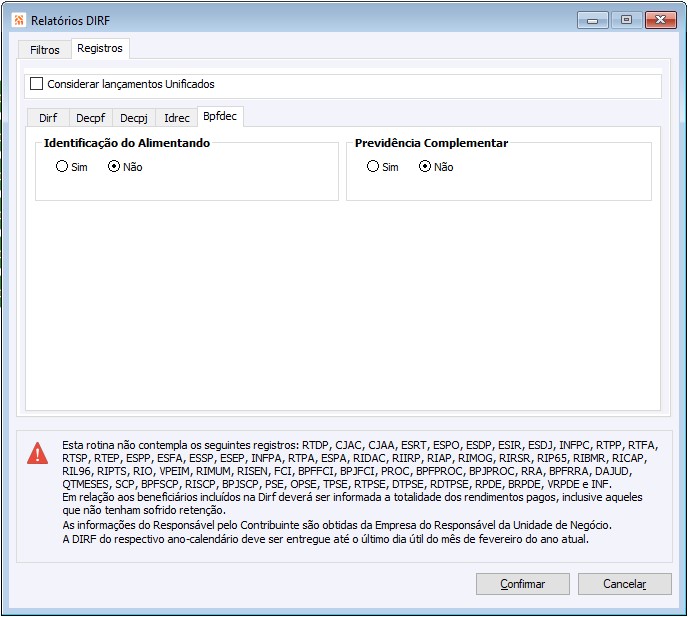688x617 pixels.
Task: Click the red warning triangle icon
Action: click(38, 453)
